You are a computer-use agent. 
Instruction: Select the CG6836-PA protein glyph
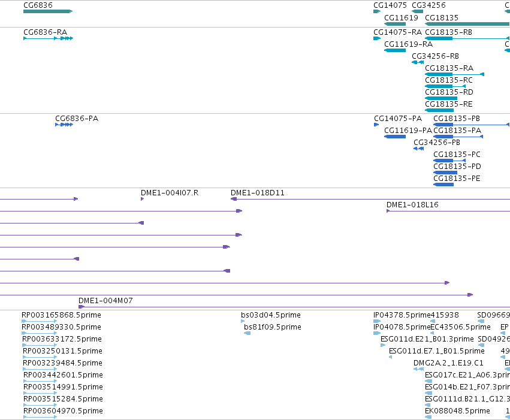(64, 125)
